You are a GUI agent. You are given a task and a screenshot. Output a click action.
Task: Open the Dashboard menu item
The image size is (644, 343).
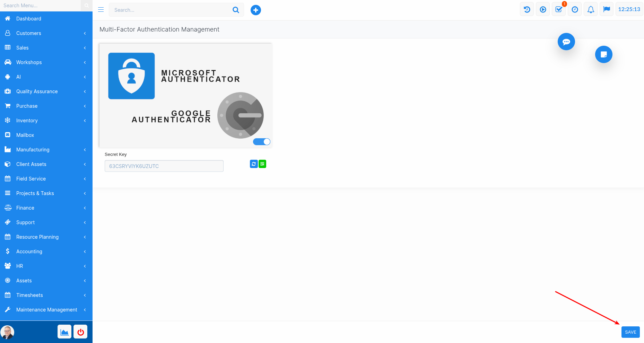click(x=29, y=19)
